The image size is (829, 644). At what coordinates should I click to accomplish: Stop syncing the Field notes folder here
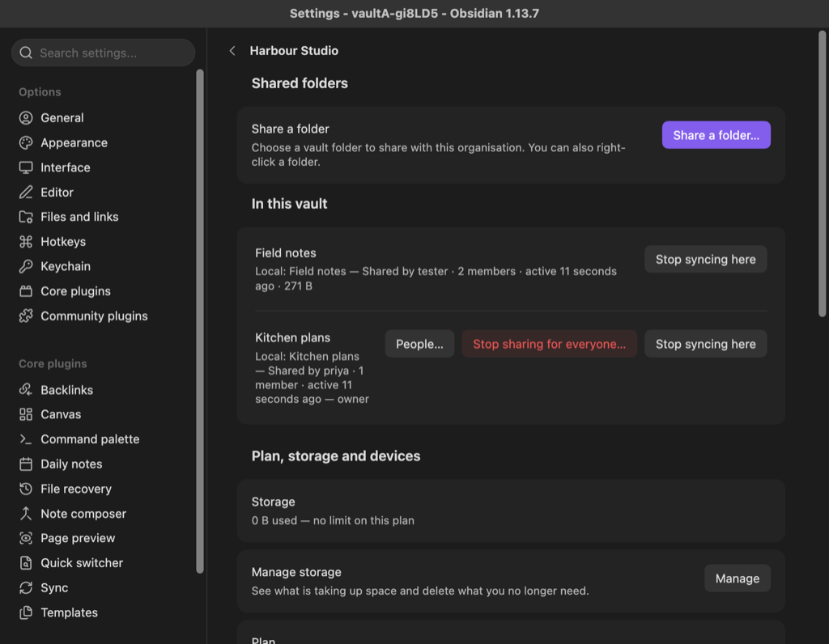pos(705,260)
